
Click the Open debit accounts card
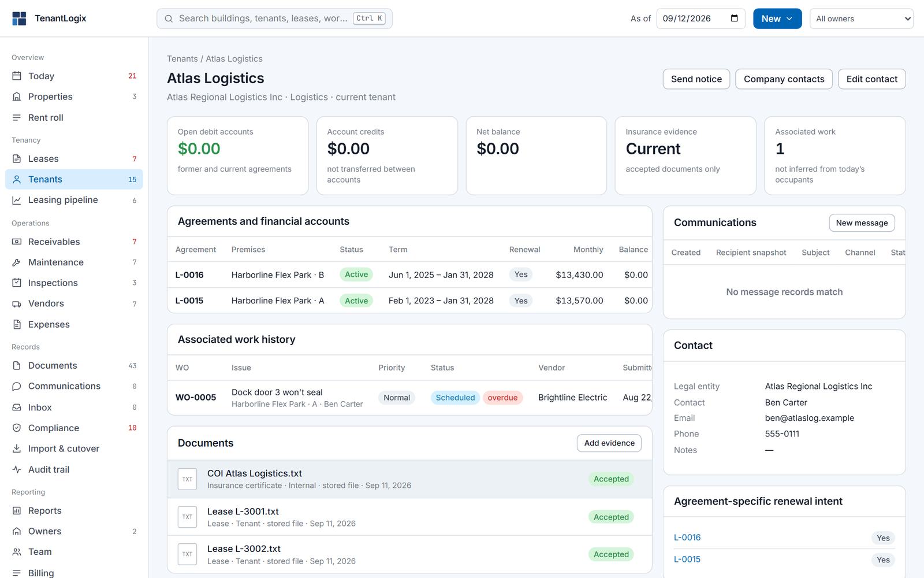click(237, 156)
